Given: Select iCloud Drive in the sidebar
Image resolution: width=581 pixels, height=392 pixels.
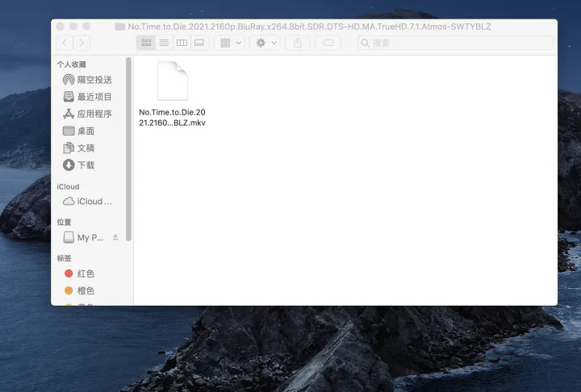Looking at the screenshot, I should click(89, 201).
